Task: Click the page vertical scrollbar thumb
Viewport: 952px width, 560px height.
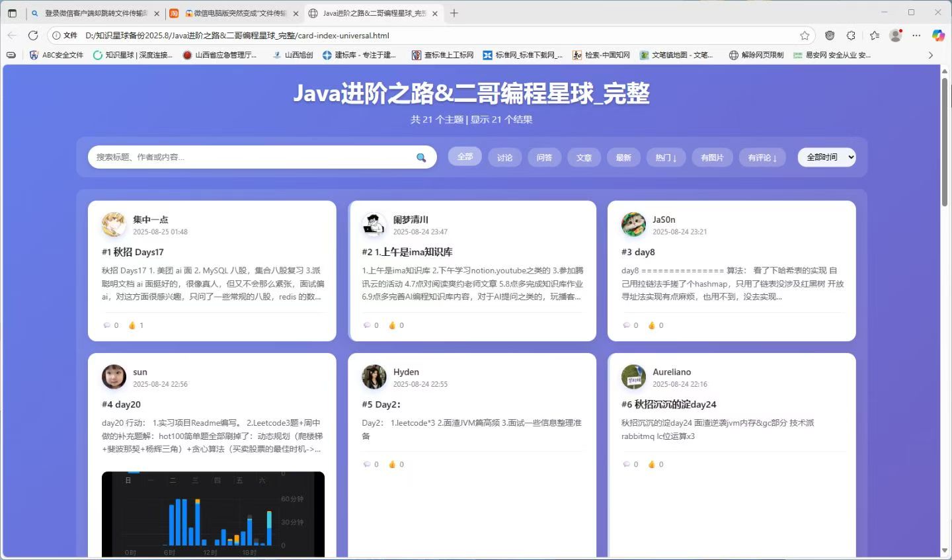Action: point(945,141)
